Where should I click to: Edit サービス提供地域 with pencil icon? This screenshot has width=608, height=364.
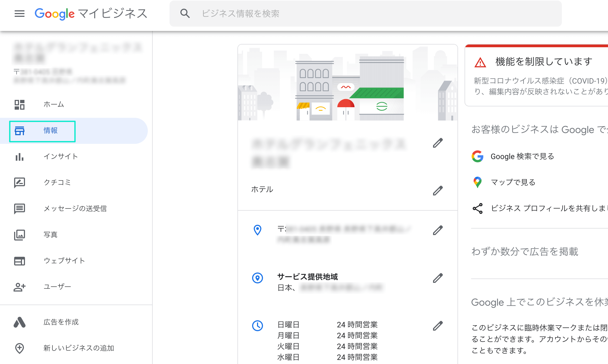[438, 278]
